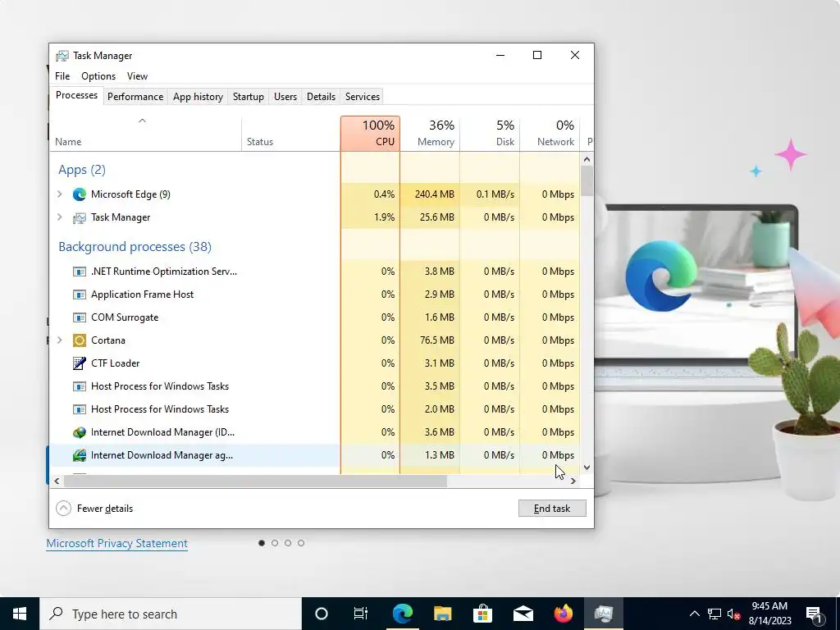The width and height of the screenshot is (840, 630).
Task: Switch to the App history tab
Action: coord(198,97)
